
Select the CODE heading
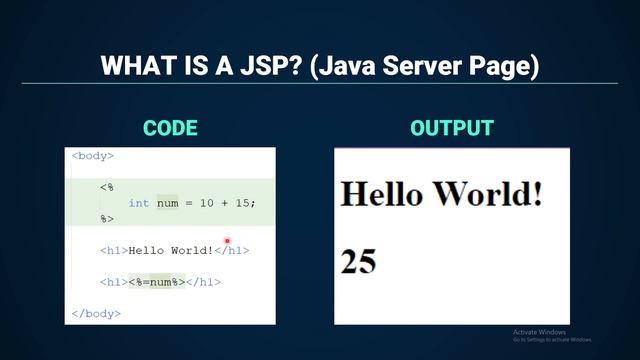(x=170, y=128)
